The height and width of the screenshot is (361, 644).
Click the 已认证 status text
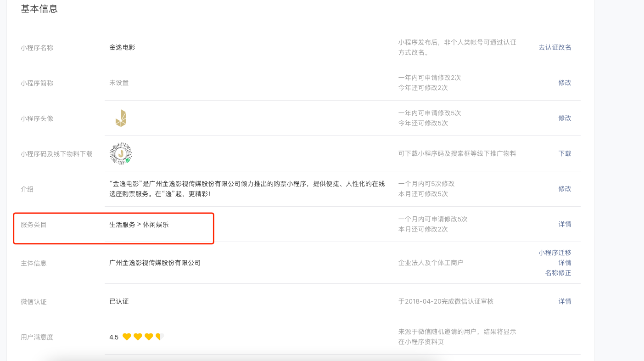tap(119, 302)
